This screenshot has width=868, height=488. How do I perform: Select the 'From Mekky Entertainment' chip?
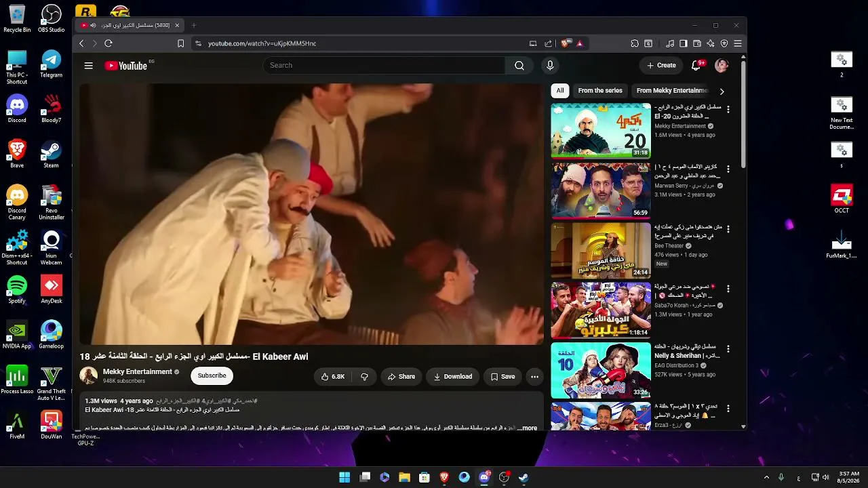pos(672,91)
